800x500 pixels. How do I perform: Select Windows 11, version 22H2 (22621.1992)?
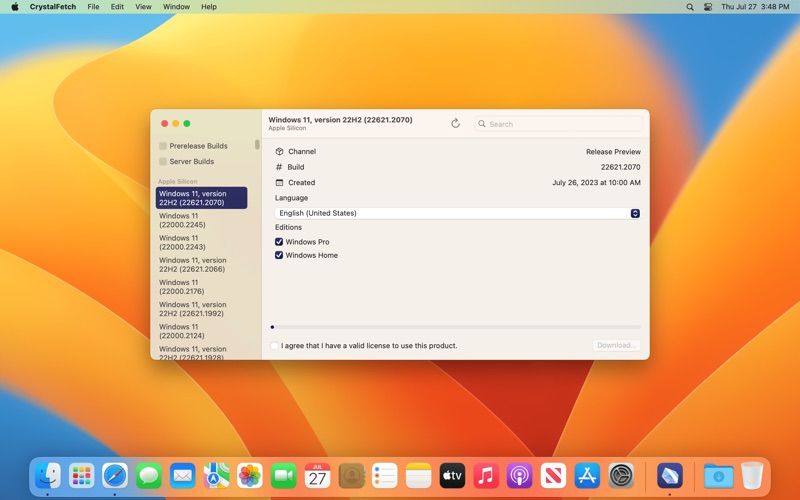[202, 309]
